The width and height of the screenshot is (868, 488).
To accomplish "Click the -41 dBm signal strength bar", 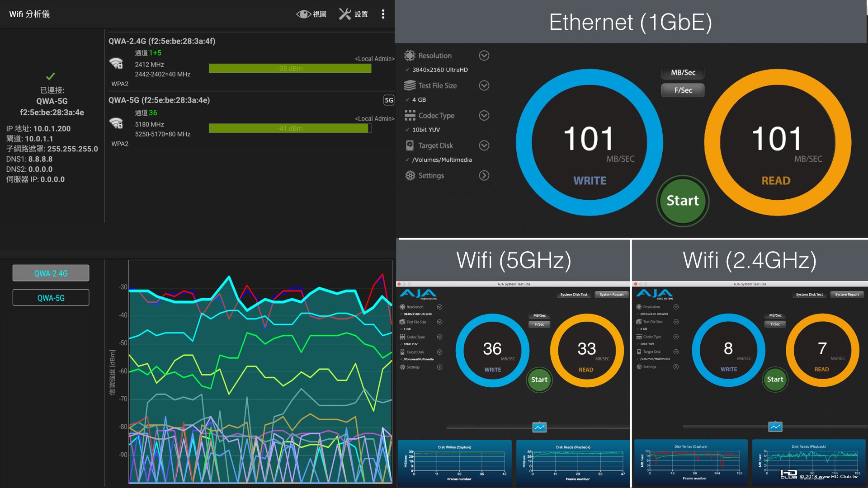I will [x=290, y=128].
